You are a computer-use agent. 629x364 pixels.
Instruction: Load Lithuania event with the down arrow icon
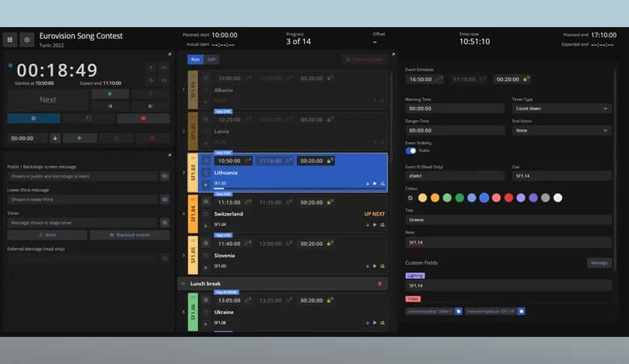pyautogui.click(x=367, y=184)
